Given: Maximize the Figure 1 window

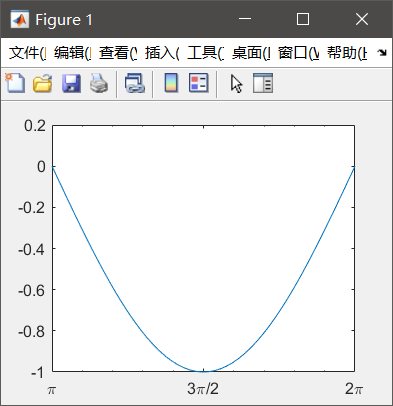Looking at the screenshot, I should [303, 19].
